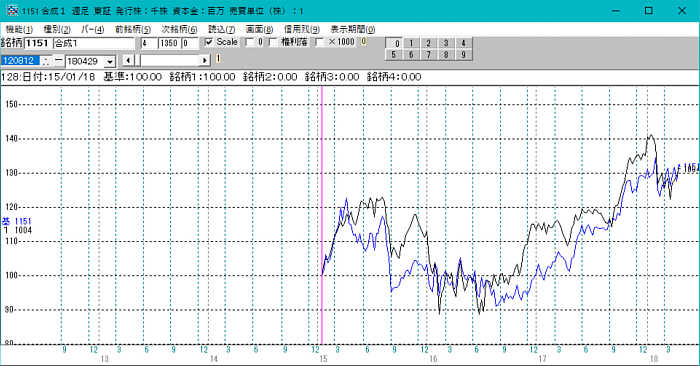The image size is (700, 366).
Task: Click the yellow 0 indicator after ×1000
Action: tap(364, 42)
